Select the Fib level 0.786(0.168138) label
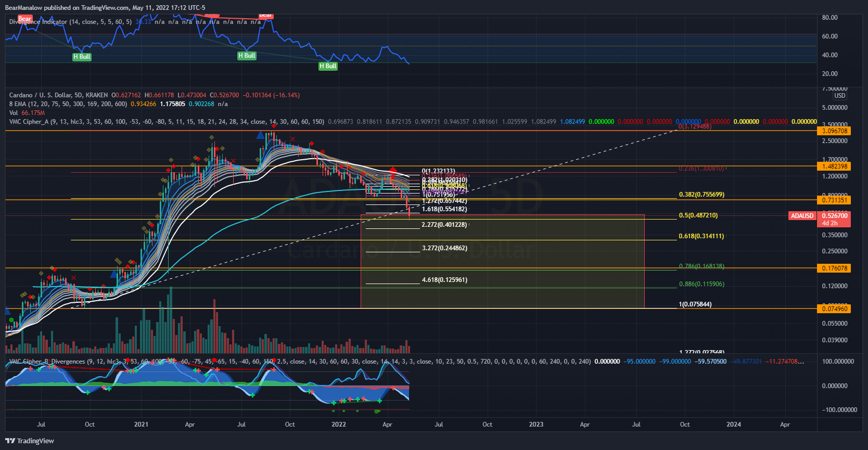This screenshot has width=868, height=450. click(x=701, y=266)
